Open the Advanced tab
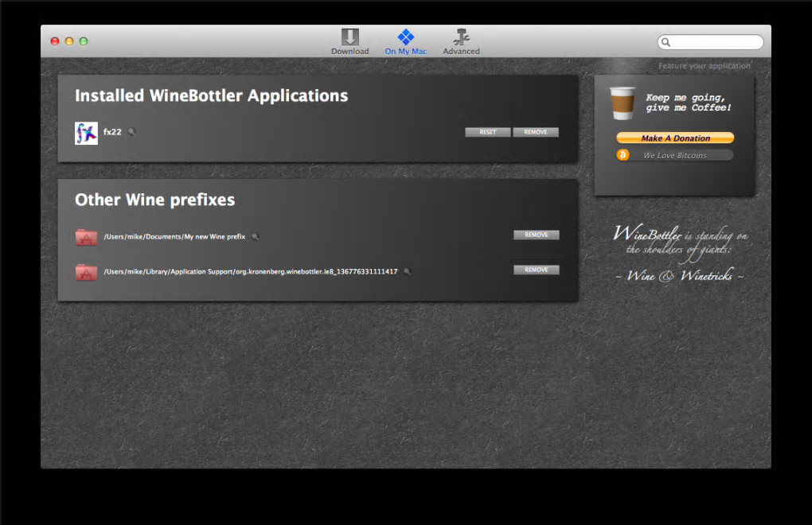The height and width of the screenshot is (525, 812). click(461, 42)
